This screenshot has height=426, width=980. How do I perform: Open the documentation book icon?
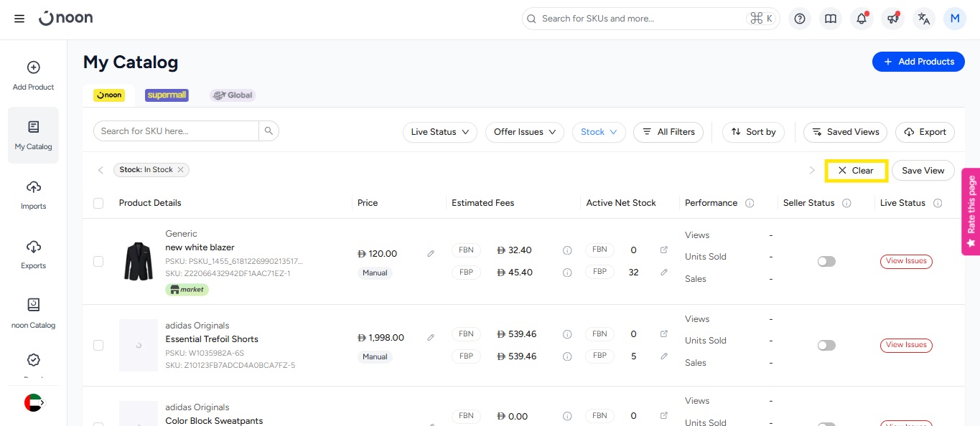coord(831,19)
